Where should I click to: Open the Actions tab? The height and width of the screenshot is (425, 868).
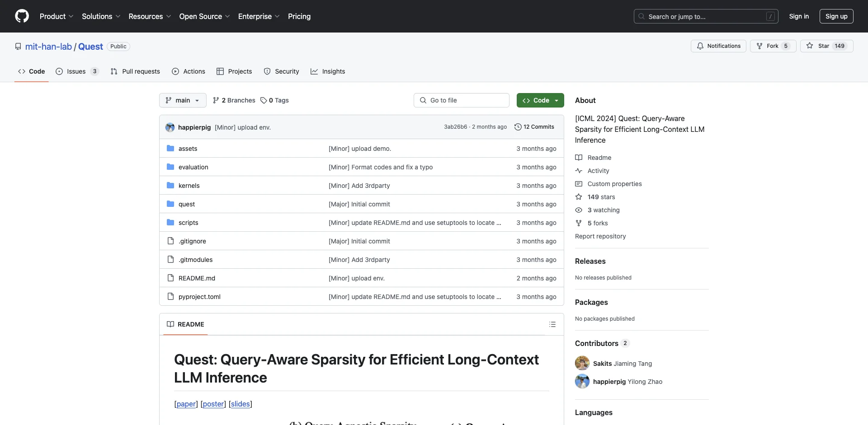tap(189, 71)
